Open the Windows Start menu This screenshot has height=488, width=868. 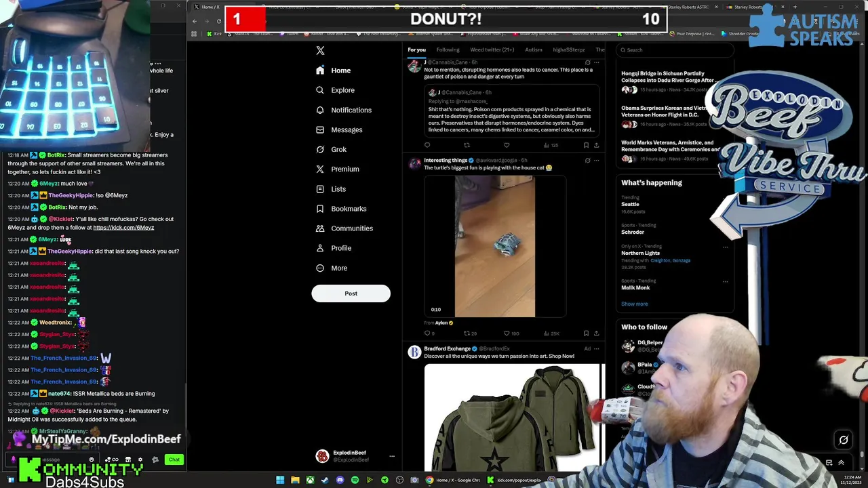coord(280,480)
